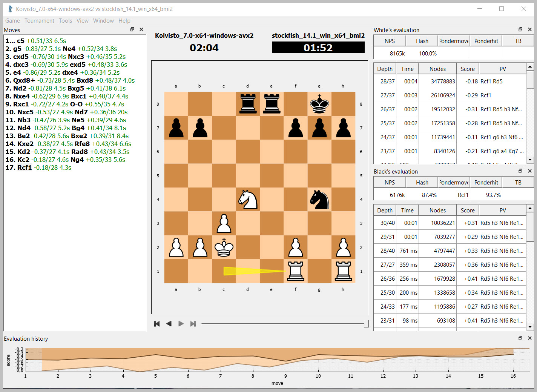This screenshot has width=537, height=392.
Task: Open the Window menu
Action: [103, 21]
